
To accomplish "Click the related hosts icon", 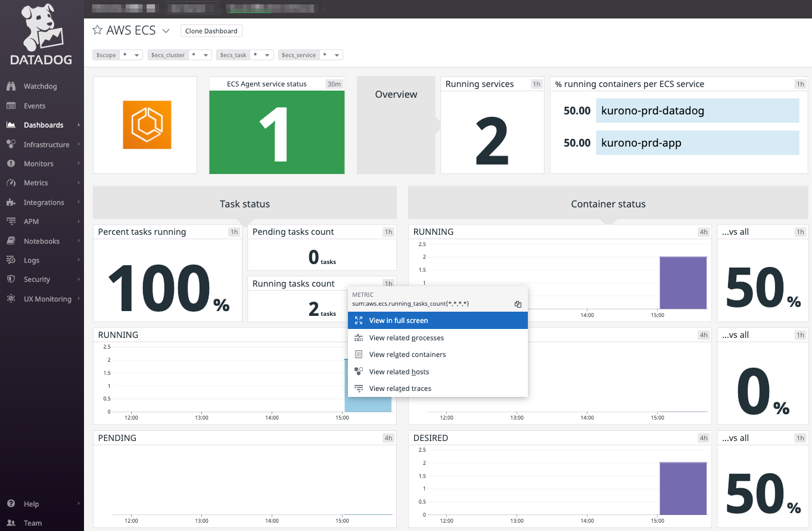I will pos(359,371).
